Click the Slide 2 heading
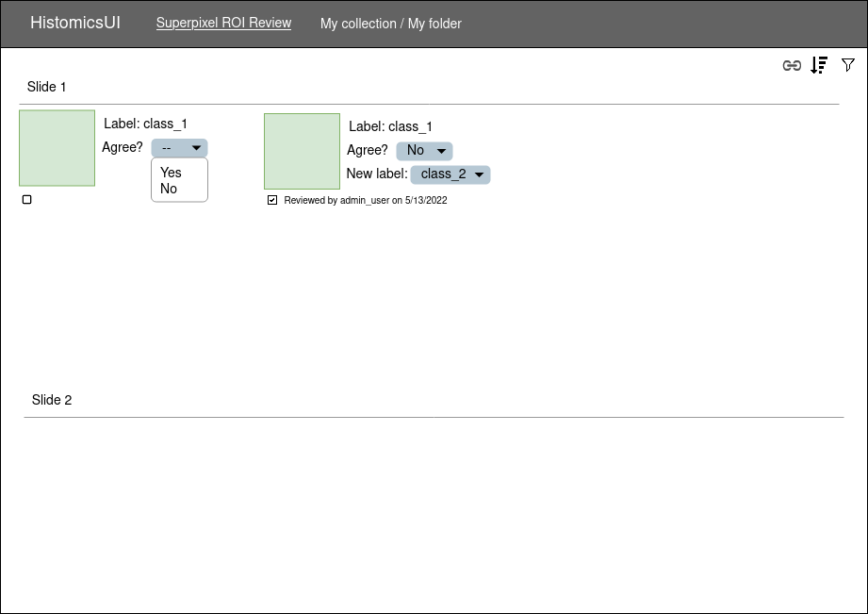The image size is (868, 614). 52,400
